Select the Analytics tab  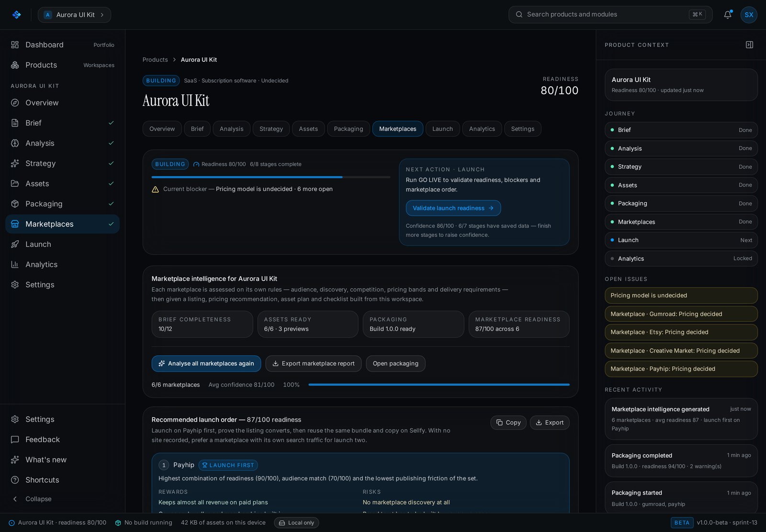coord(482,129)
